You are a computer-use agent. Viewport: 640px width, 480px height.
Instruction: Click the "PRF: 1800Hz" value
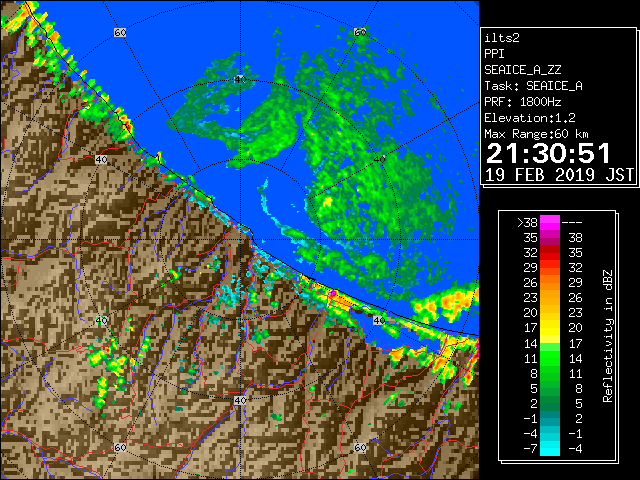(522, 102)
